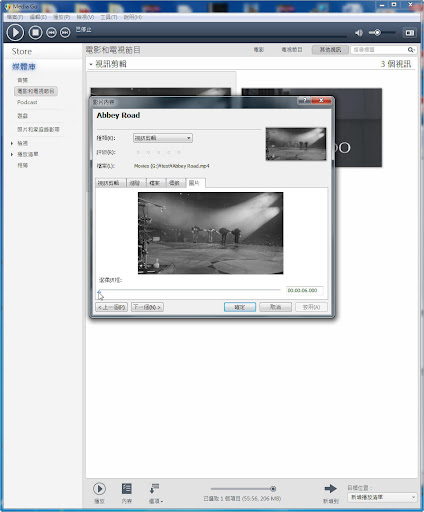This screenshot has height=512, width=424.
Task: Click the frame position slider handle
Action: coord(99,291)
